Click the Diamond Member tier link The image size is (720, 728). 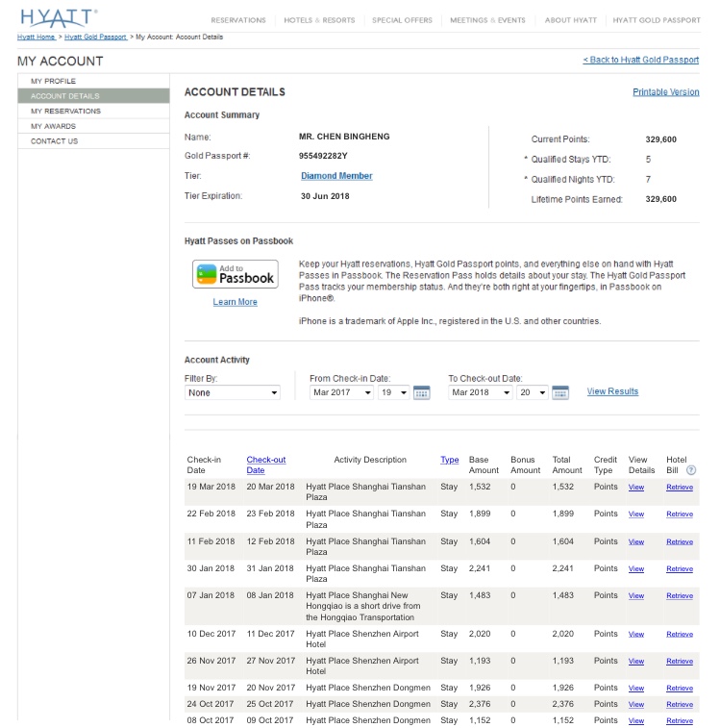pyautogui.click(x=336, y=176)
